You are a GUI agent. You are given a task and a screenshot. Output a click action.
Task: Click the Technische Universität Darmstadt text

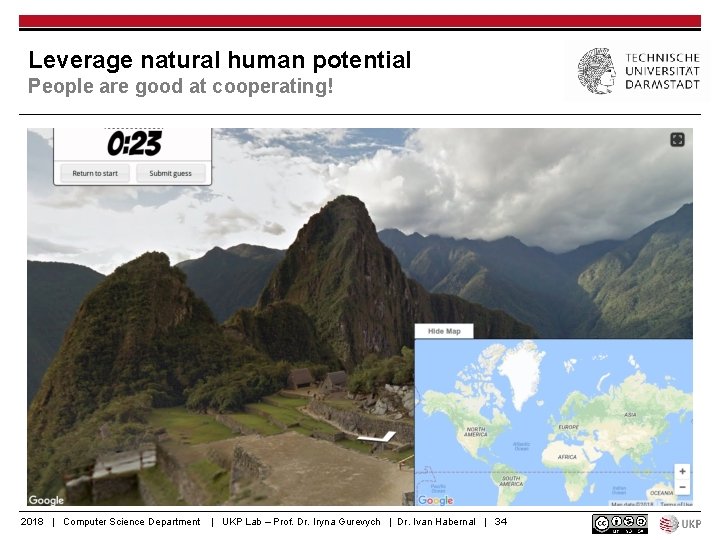coord(662,71)
